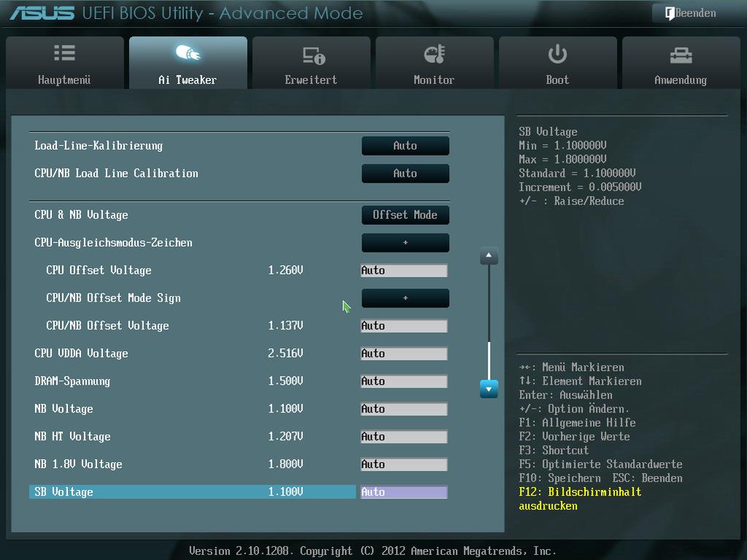This screenshot has height=560, width=747.
Task: Select the CPU/NB Offset Mode Sign label
Action: click(113, 298)
